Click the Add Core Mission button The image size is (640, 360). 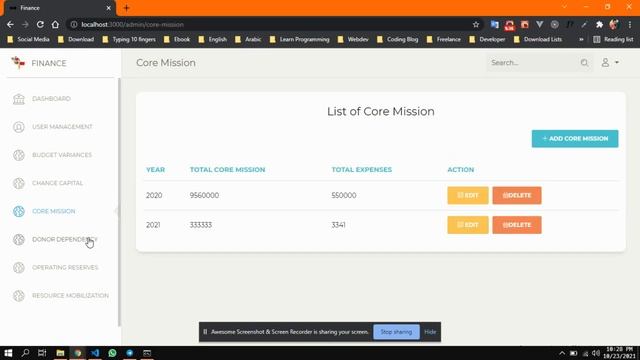click(x=575, y=139)
